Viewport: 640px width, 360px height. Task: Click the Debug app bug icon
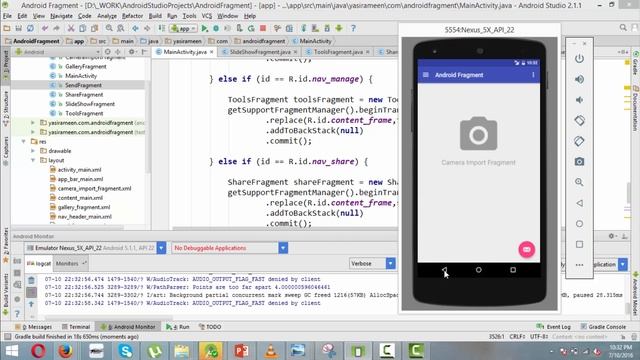pos(216,29)
